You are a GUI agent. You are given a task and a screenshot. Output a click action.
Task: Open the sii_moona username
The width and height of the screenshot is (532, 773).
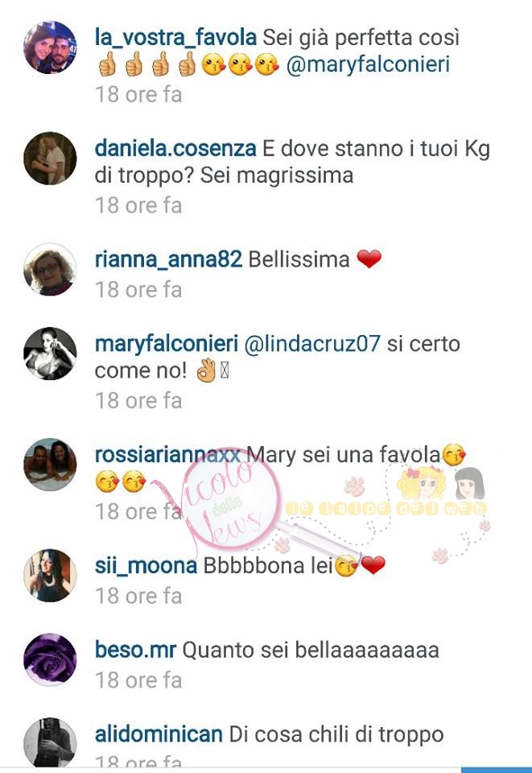click(x=146, y=566)
